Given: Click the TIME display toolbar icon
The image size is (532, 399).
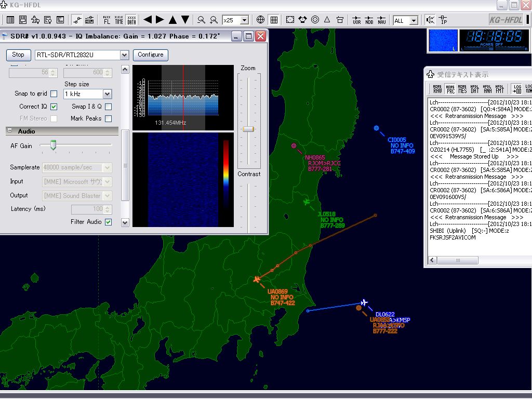Looking at the screenshot, I should coord(119,20).
